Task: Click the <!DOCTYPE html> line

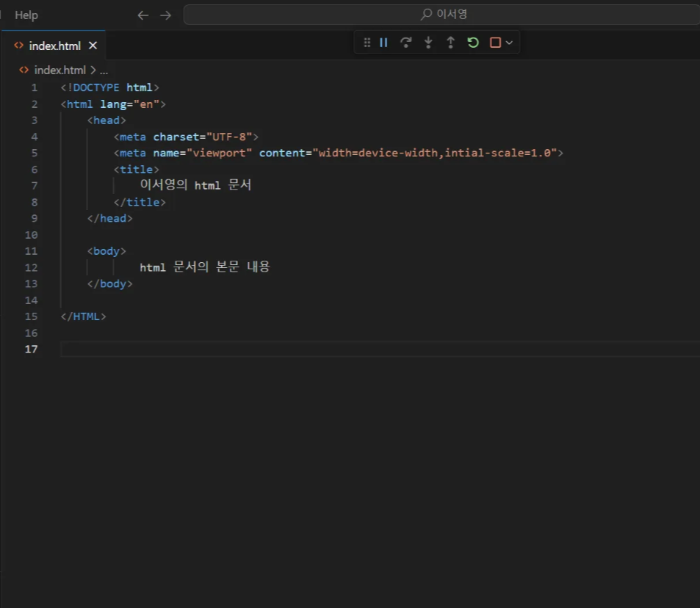Action: [x=110, y=87]
